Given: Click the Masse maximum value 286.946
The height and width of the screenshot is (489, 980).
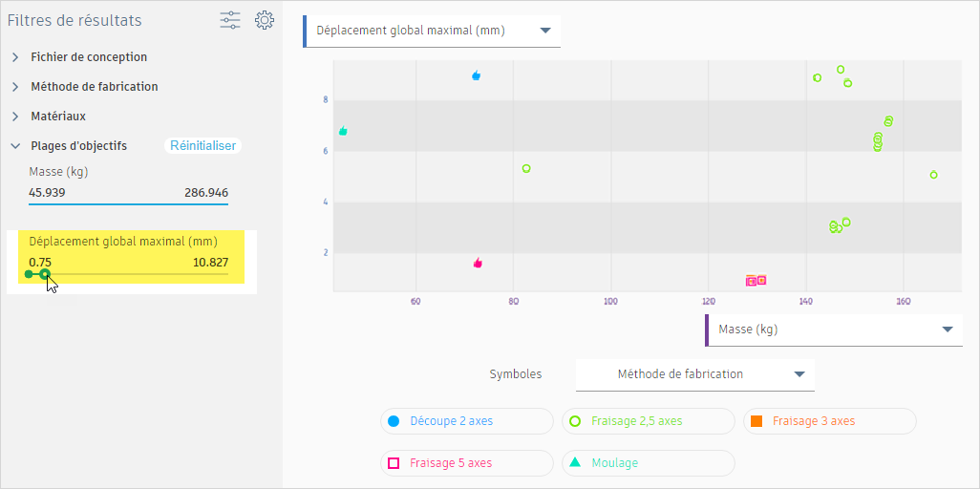Looking at the screenshot, I should [x=206, y=193].
